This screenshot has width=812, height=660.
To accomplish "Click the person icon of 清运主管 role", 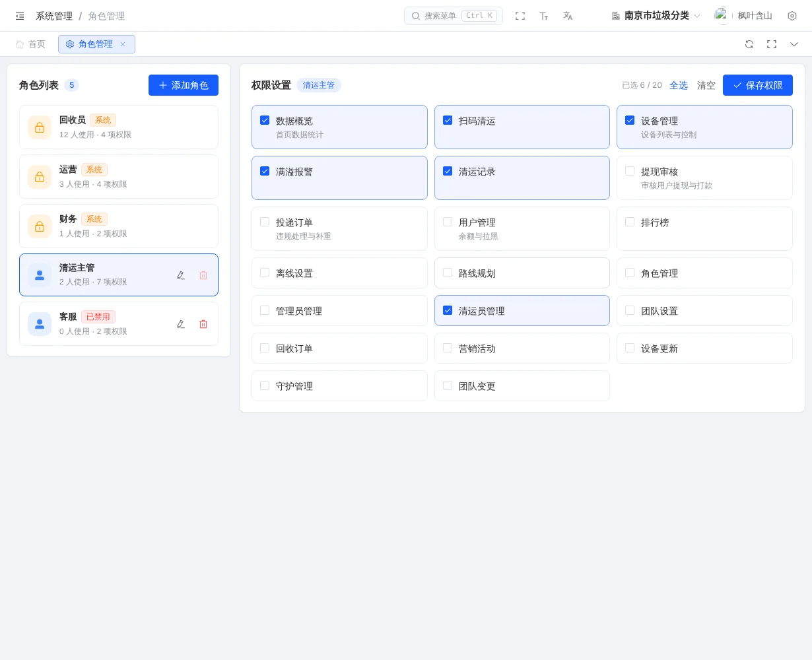I will [x=40, y=275].
